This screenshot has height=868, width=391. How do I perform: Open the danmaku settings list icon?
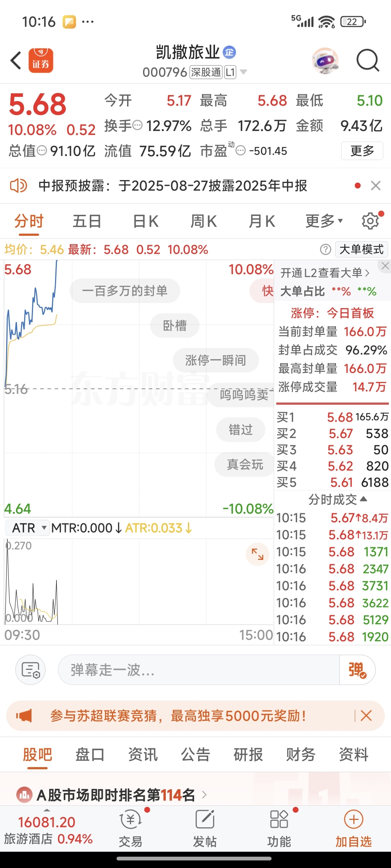click(x=30, y=670)
